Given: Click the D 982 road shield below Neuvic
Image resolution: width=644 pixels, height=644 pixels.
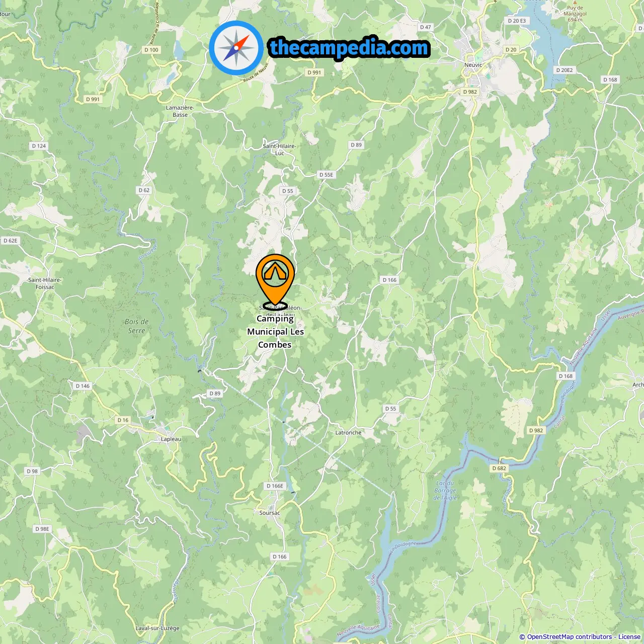Looking at the screenshot, I should pyautogui.click(x=469, y=92).
